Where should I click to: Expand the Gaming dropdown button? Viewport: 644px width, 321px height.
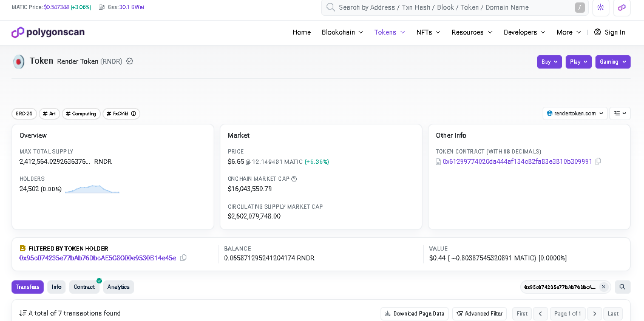pyautogui.click(x=613, y=61)
